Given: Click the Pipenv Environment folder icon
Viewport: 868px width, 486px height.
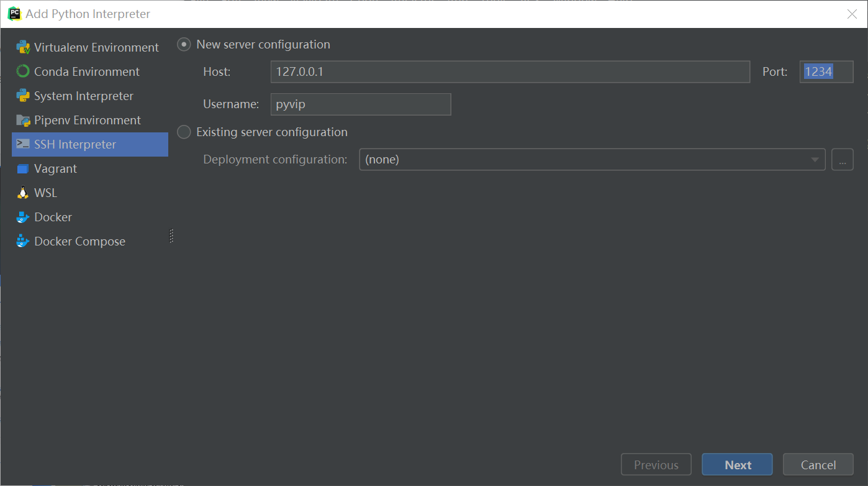Looking at the screenshot, I should pos(23,120).
